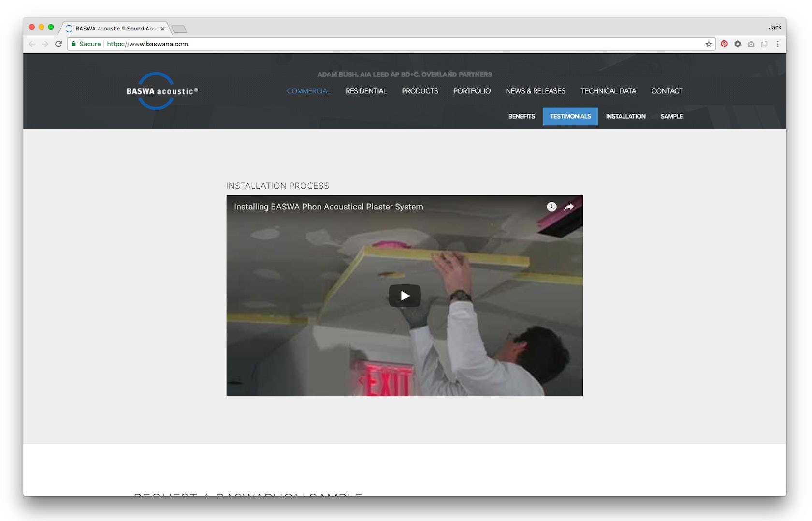
Task: Open the Products menu item
Action: 420,91
